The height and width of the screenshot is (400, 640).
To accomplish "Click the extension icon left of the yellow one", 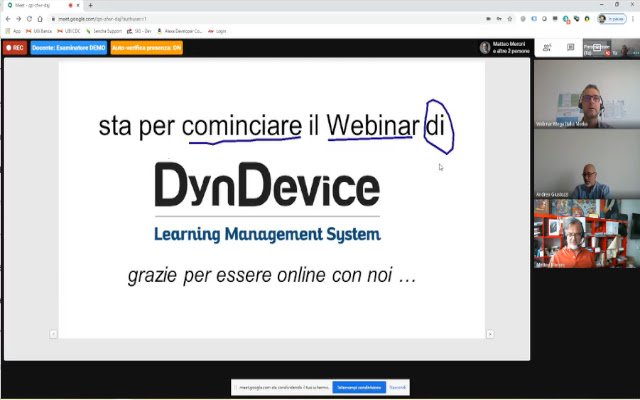I will pos(576,19).
